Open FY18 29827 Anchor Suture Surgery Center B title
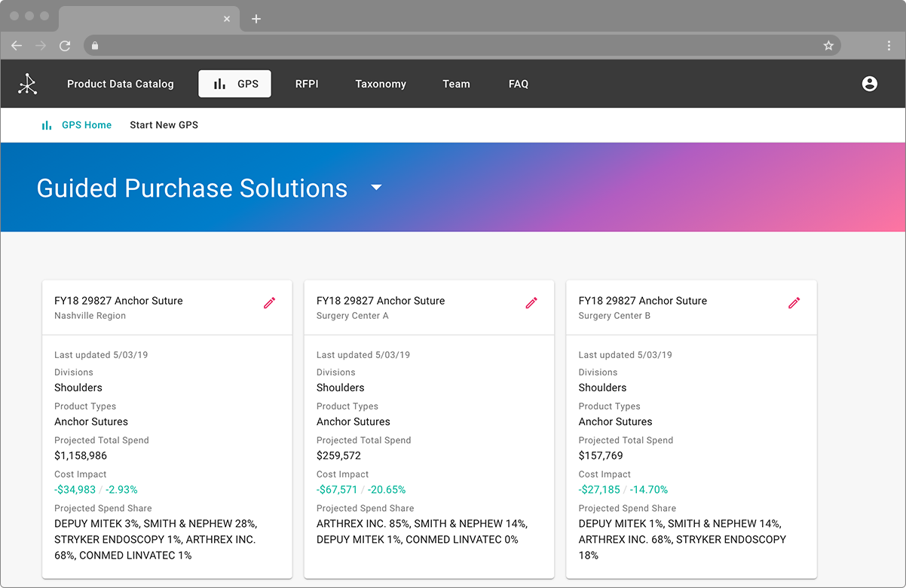This screenshot has width=906, height=588. 643,300
